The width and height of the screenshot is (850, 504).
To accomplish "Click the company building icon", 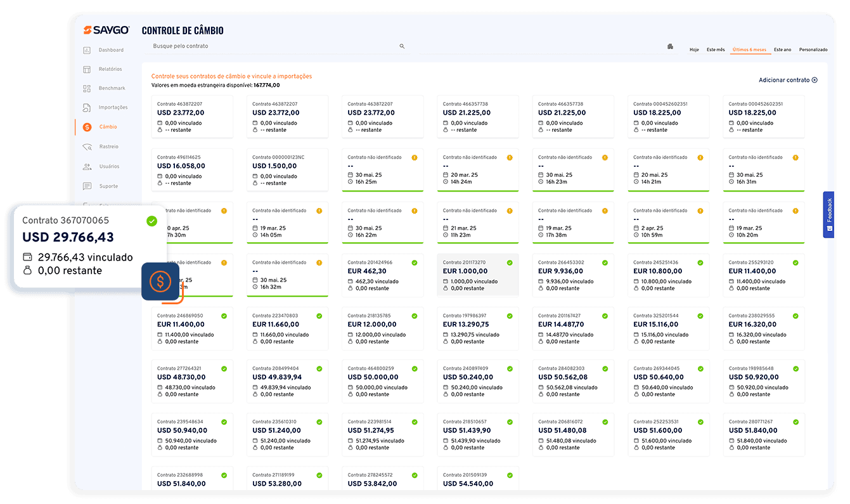I will coord(670,47).
